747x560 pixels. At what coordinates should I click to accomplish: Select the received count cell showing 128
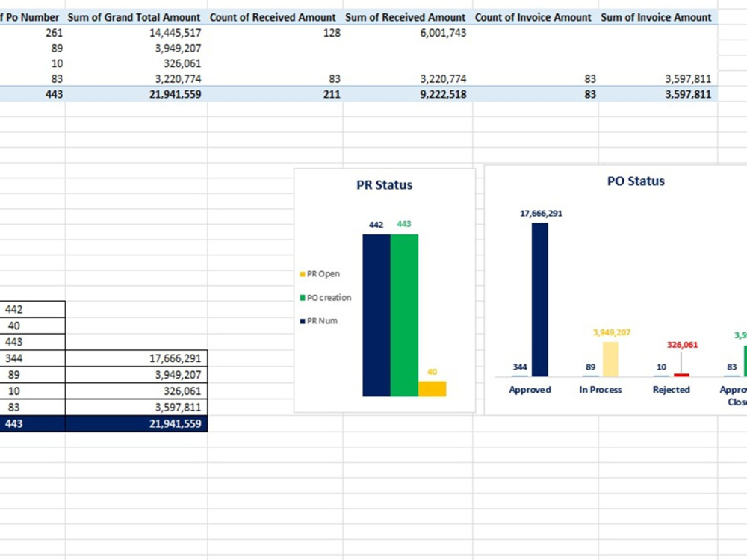pos(275,33)
